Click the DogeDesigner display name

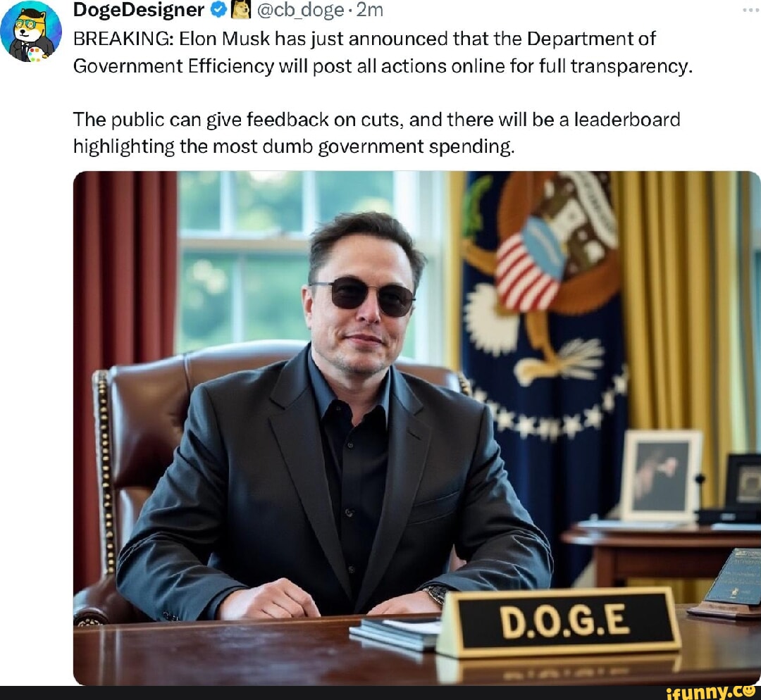pyautogui.click(x=139, y=10)
